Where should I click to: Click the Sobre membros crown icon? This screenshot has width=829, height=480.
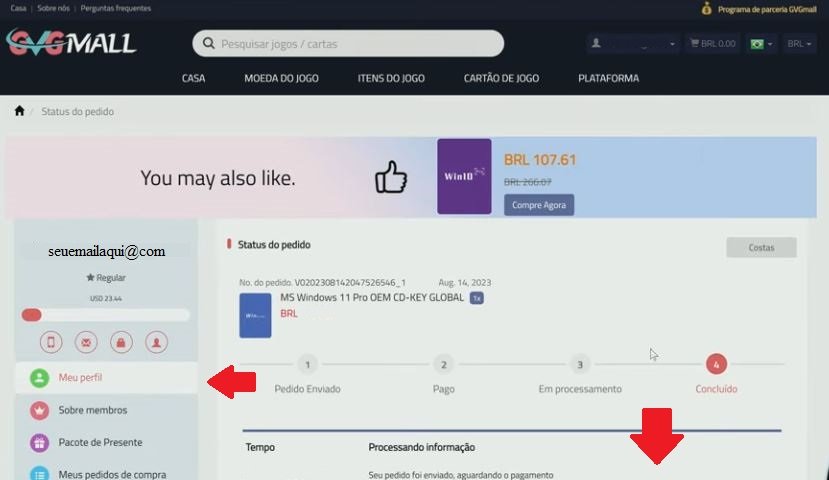[x=39, y=410]
